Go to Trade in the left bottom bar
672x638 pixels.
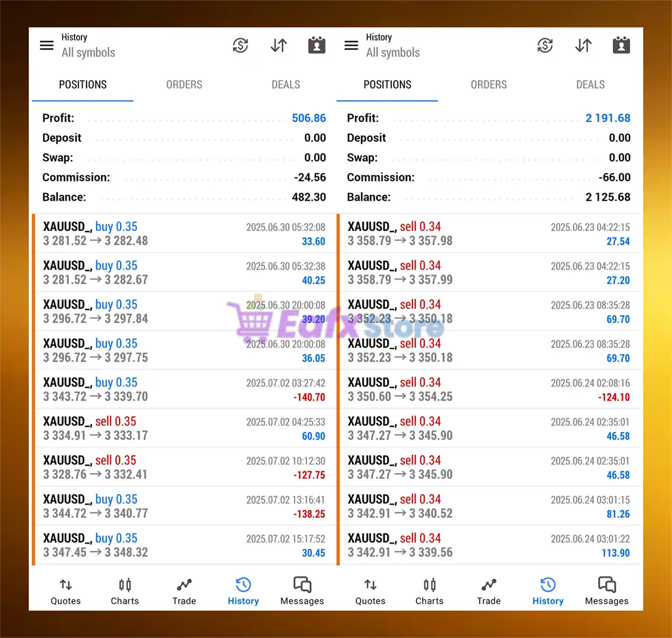pos(184,591)
